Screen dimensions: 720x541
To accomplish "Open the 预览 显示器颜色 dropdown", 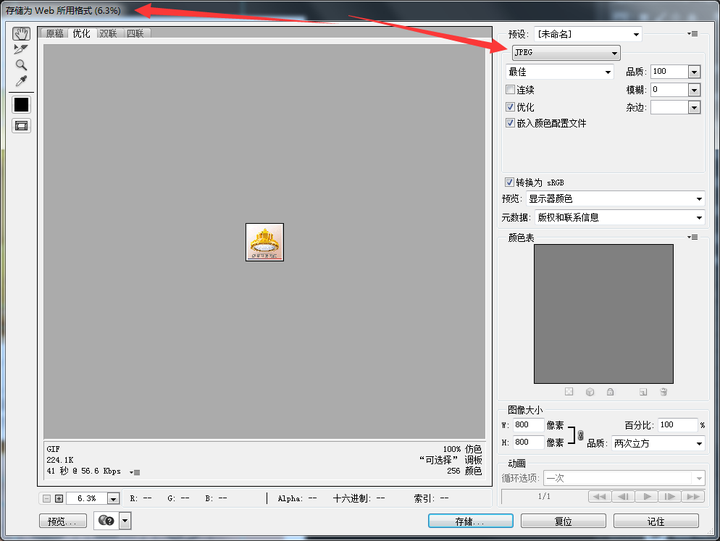I will 615,199.
